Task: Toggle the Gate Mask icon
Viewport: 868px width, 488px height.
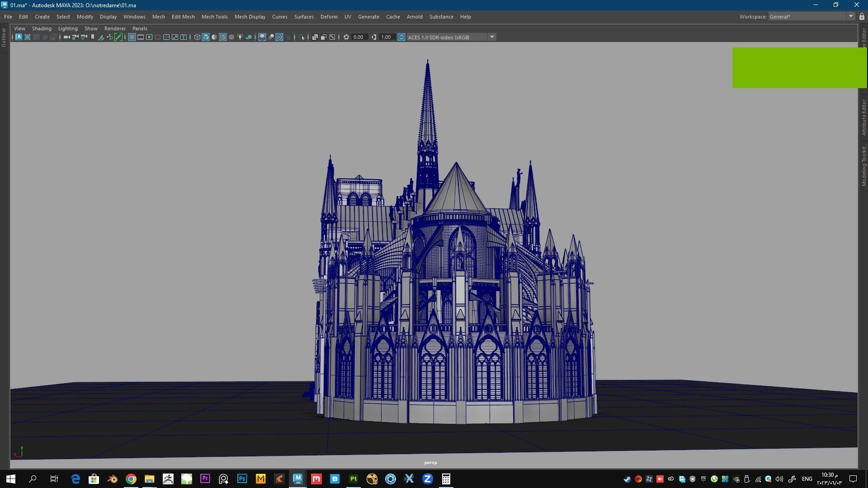Action: point(158,37)
